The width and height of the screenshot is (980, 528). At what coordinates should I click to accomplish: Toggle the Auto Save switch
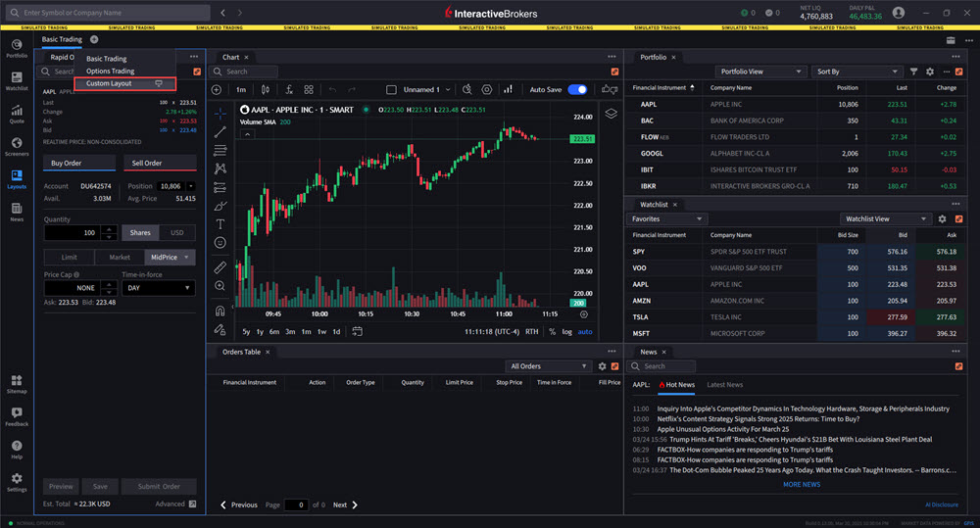[x=577, y=89]
